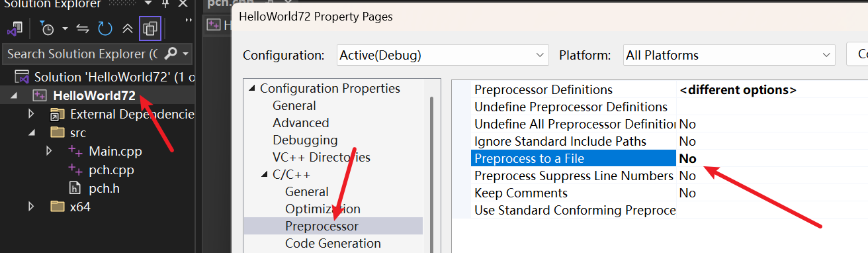Expand the x64 folder
Image resolution: width=868 pixels, height=253 pixels.
click(31, 207)
